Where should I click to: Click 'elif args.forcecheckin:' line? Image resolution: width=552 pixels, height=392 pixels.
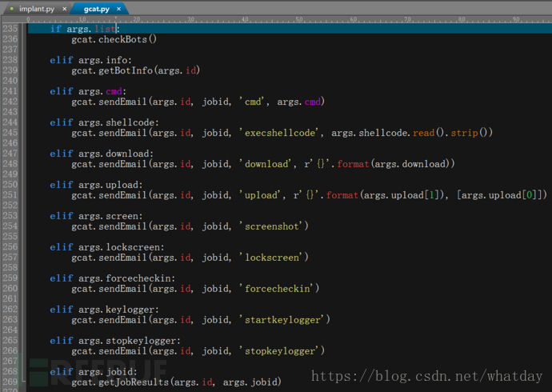point(112,278)
